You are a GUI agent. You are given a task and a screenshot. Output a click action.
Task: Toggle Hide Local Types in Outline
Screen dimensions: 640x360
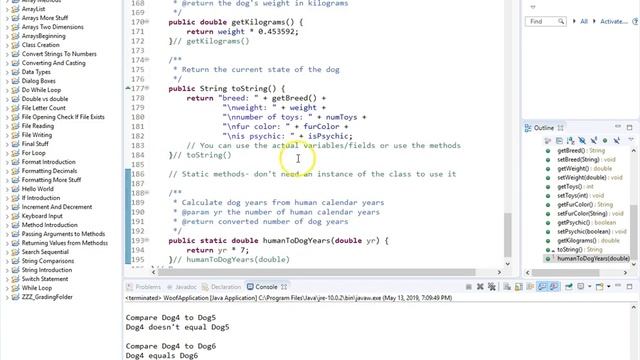(x=617, y=140)
